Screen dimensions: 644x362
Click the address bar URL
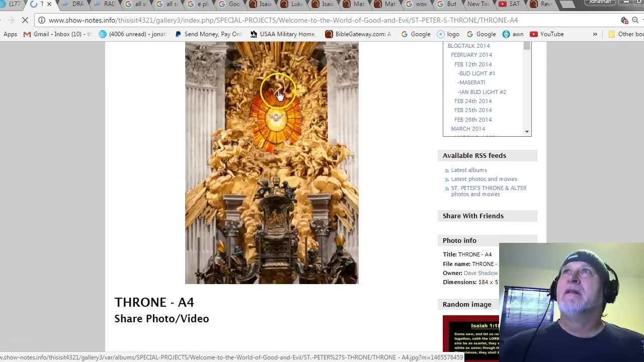point(283,20)
